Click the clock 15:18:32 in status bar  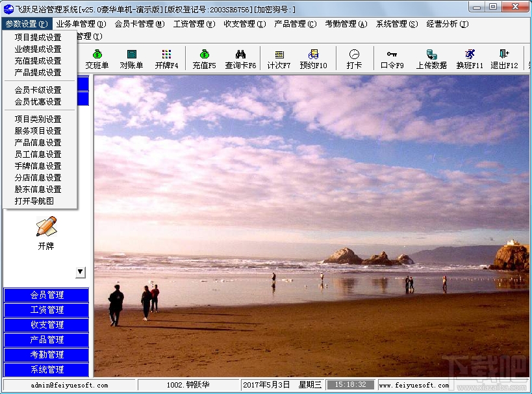coord(351,385)
